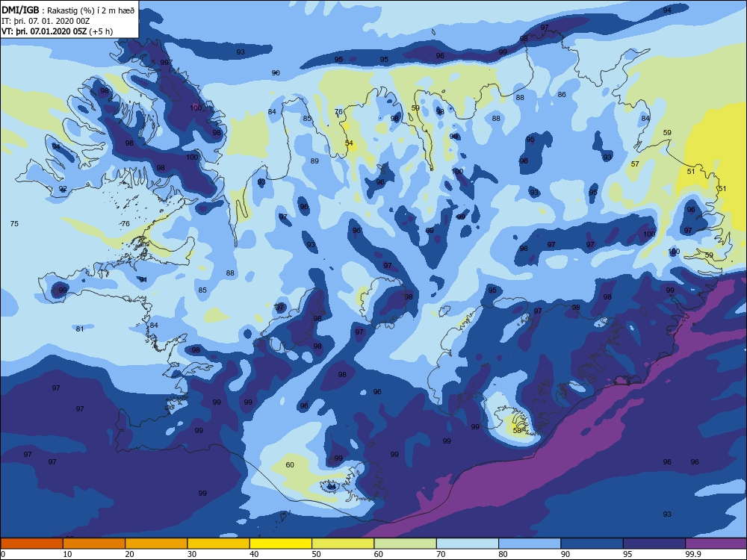
Task: Choose the dark blue 90–95 legend swatch
Action: click(592, 544)
